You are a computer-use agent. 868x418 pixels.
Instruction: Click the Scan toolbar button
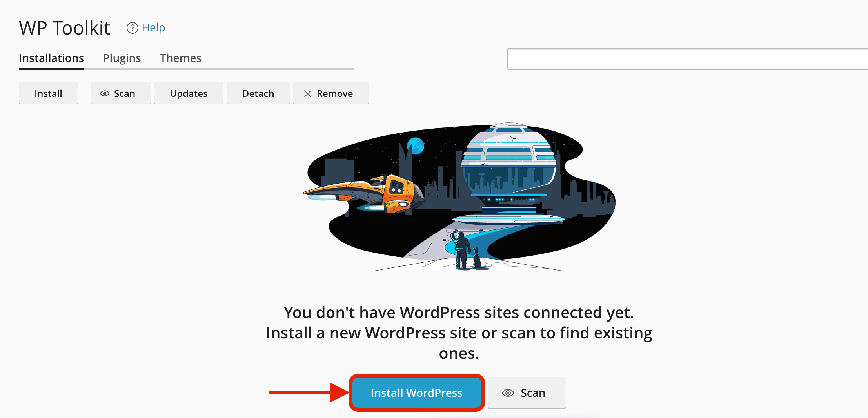pos(121,93)
